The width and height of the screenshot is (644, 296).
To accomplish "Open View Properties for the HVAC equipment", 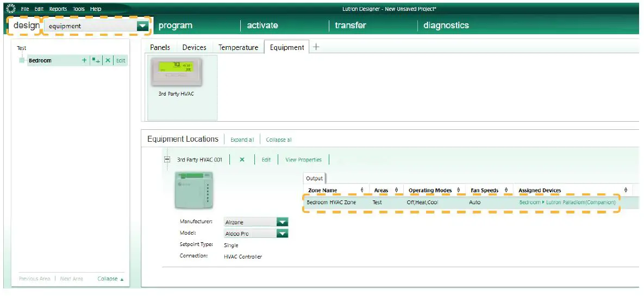I will [x=303, y=160].
